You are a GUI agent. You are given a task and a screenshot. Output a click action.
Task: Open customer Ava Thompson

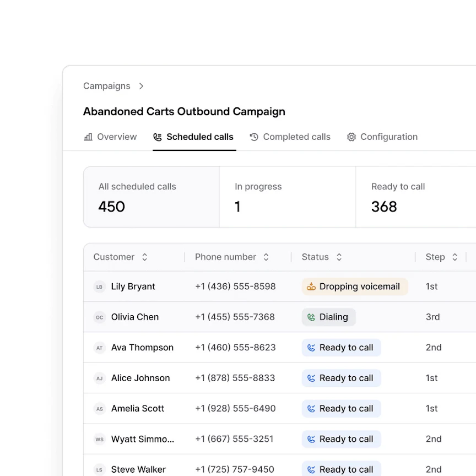coord(142,348)
